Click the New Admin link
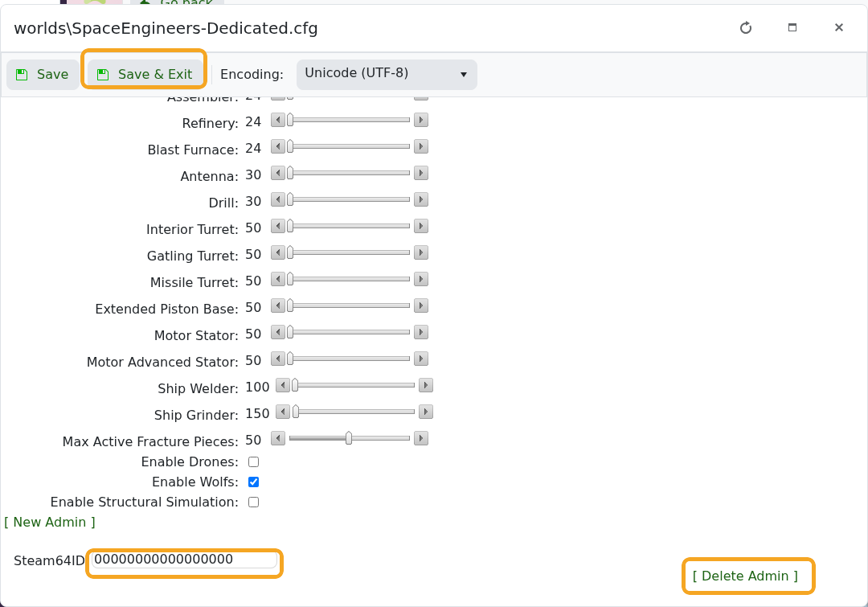The height and width of the screenshot is (607, 868). point(50,523)
